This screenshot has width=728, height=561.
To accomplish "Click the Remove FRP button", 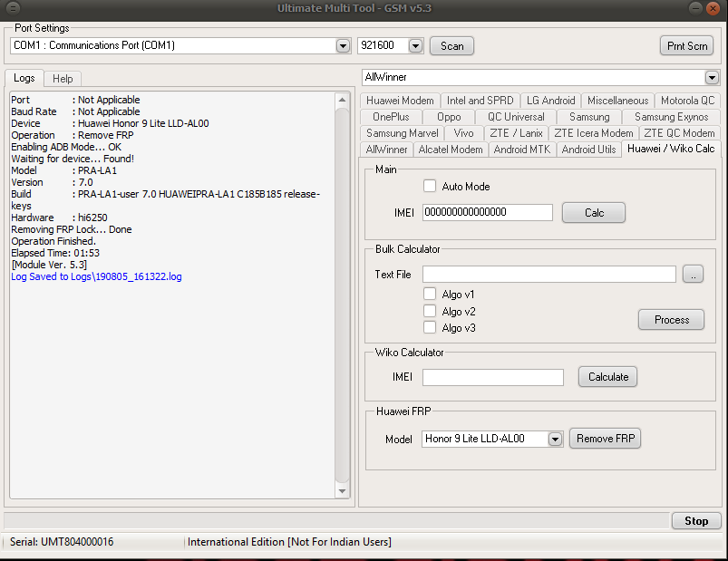I will (606, 439).
